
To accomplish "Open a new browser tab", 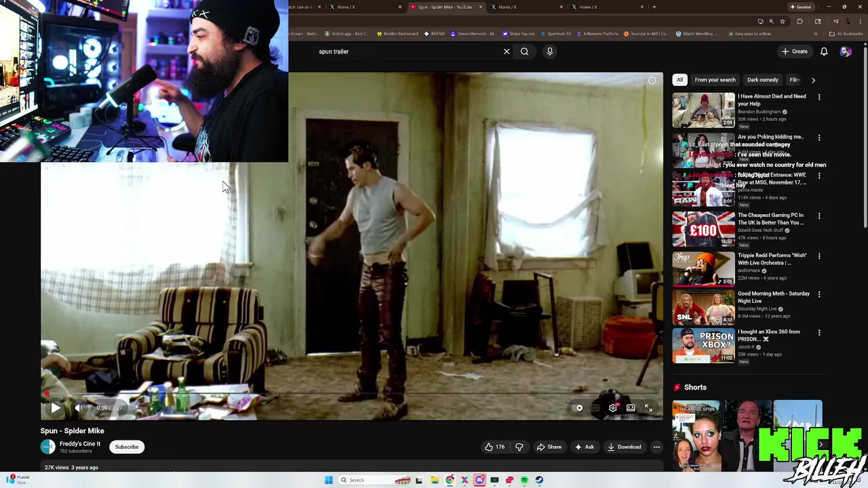I will 654,7.
